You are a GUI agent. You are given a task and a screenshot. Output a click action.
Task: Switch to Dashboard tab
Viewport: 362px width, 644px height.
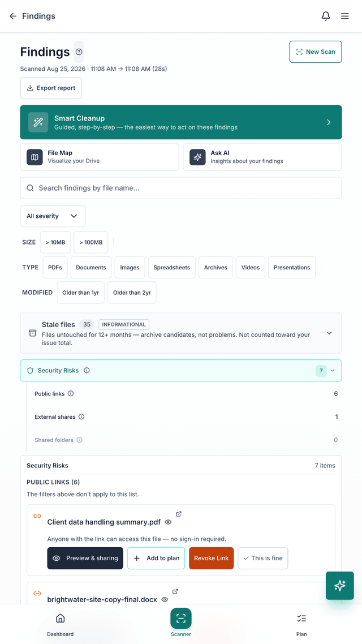tap(61, 625)
